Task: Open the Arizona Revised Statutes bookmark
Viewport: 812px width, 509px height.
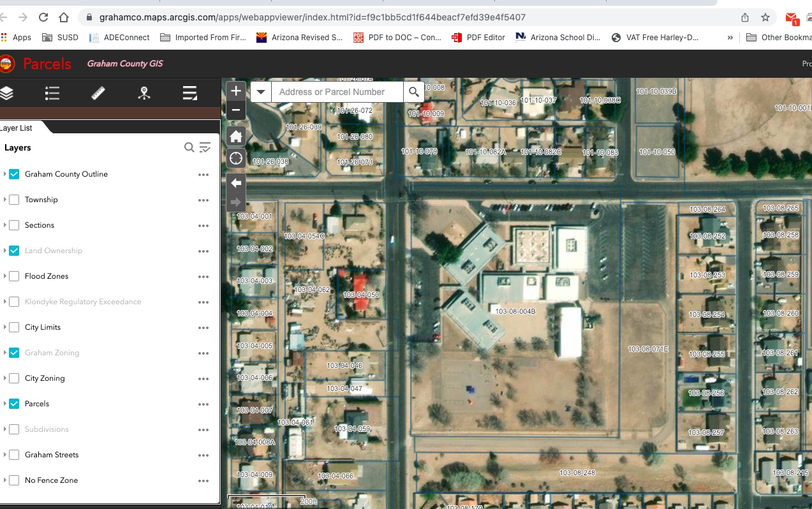Action: [x=300, y=38]
